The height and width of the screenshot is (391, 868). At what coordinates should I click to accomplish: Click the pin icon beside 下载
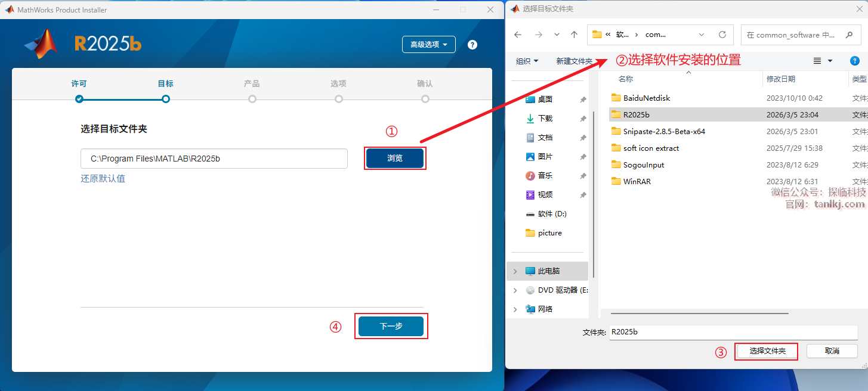(583, 119)
